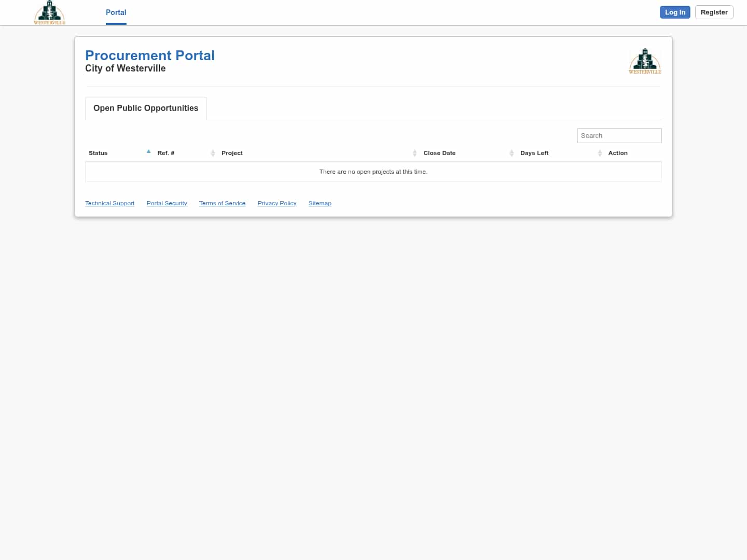Click the City of Westerville subtitle
This screenshot has height=560, width=747.
point(126,68)
